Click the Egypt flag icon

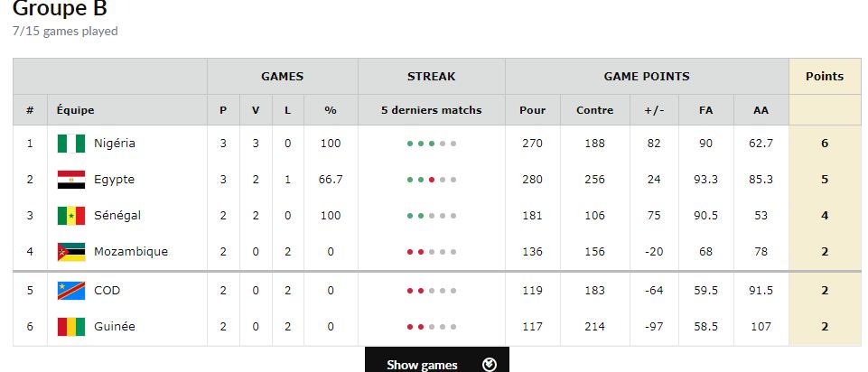pos(70,180)
